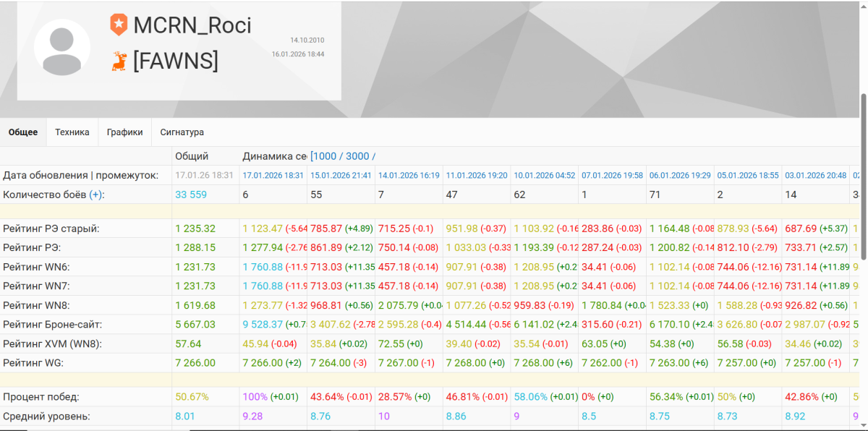Viewport: 868px width, 431px height.
Task: Click the win rate cell 100% (+0.01)
Action: coord(271,397)
